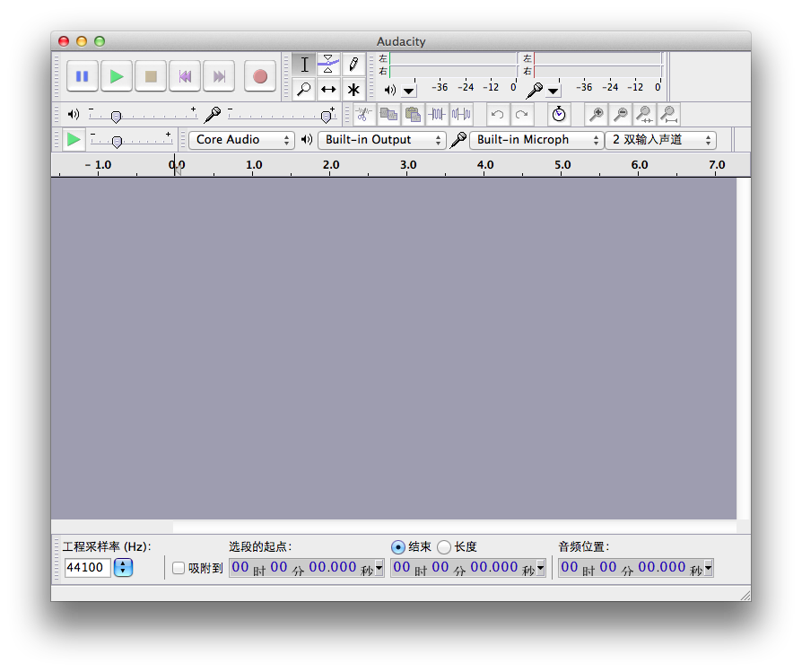Image resolution: width=802 pixels, height=672 pixels.
Task: Open the 选段的起点 time format dropdown
Action: point(379,568)
